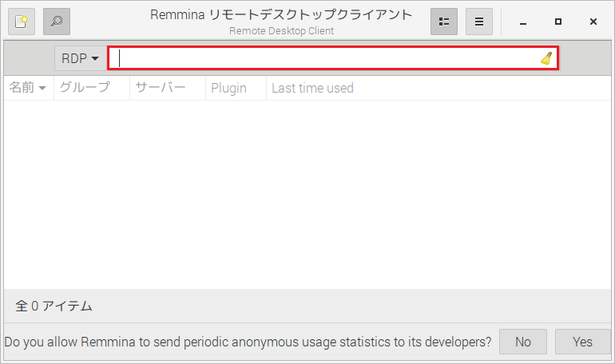Focus the quick connect address field
This screenshot has width=615, height=364.
click(x=327, y=58)
